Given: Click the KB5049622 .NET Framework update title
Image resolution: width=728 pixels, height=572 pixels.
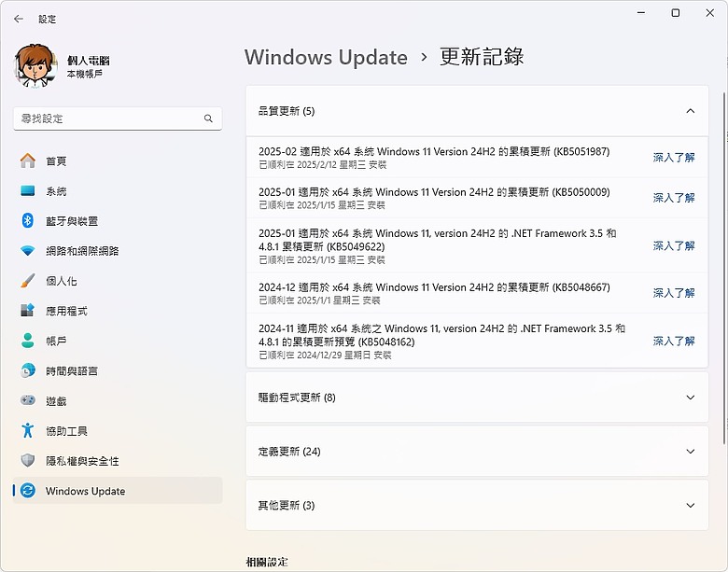Looking at the screenshot, I should pos(438,240).
